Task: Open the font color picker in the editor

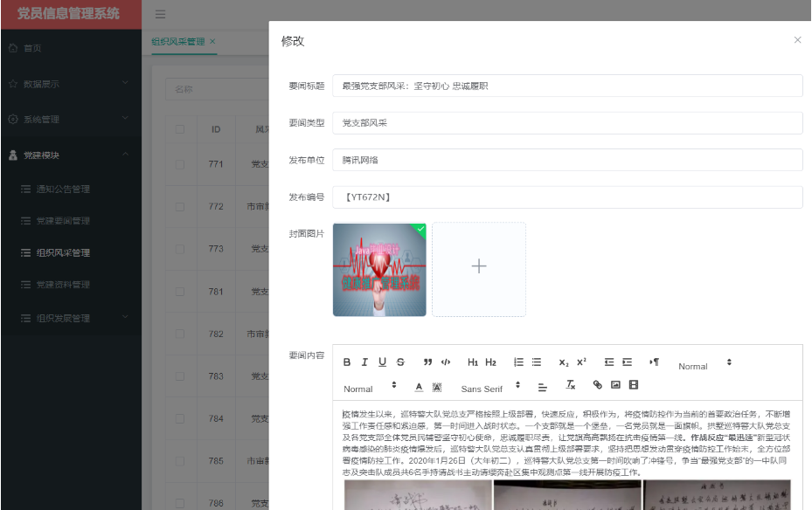Action: pyautogui.click(x=418, y=387)
